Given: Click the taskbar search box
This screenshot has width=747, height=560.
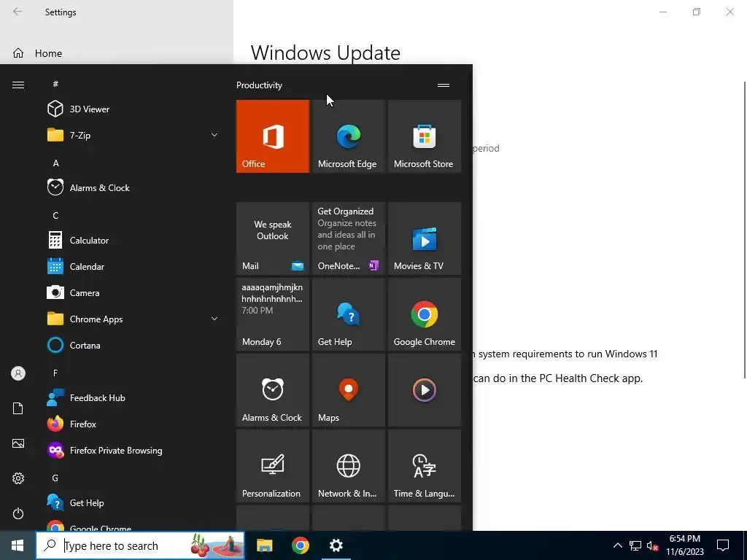Looking at the screenshot, I should coord(140,545).
